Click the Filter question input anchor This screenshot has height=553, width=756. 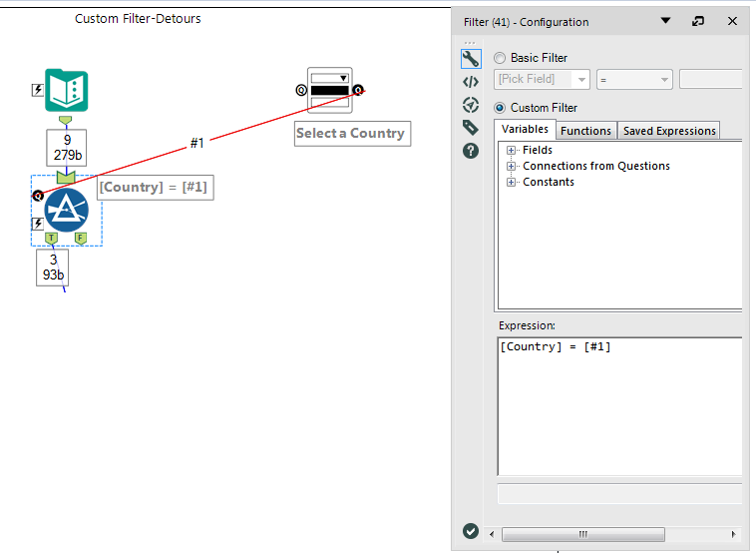(38, 196)
